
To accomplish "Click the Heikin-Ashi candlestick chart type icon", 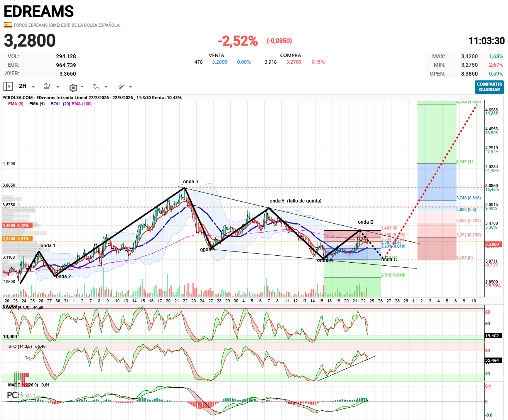I will pos(47,86).
